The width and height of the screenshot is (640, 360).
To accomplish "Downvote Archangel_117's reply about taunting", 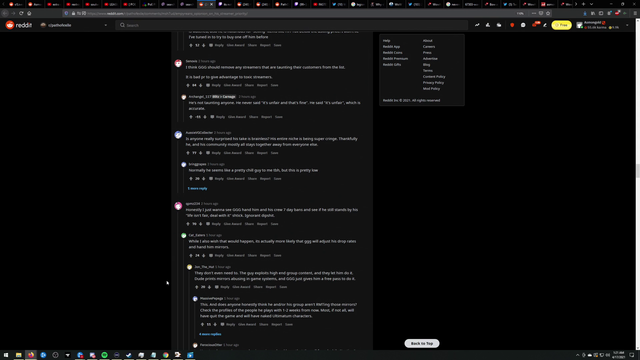I will coord(205,117).
